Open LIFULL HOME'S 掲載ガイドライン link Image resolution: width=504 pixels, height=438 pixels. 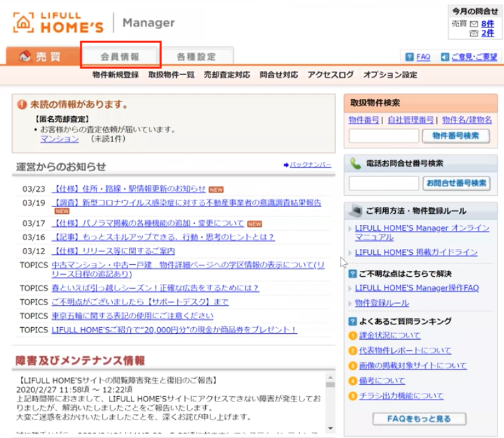click(x=416, y=252)
